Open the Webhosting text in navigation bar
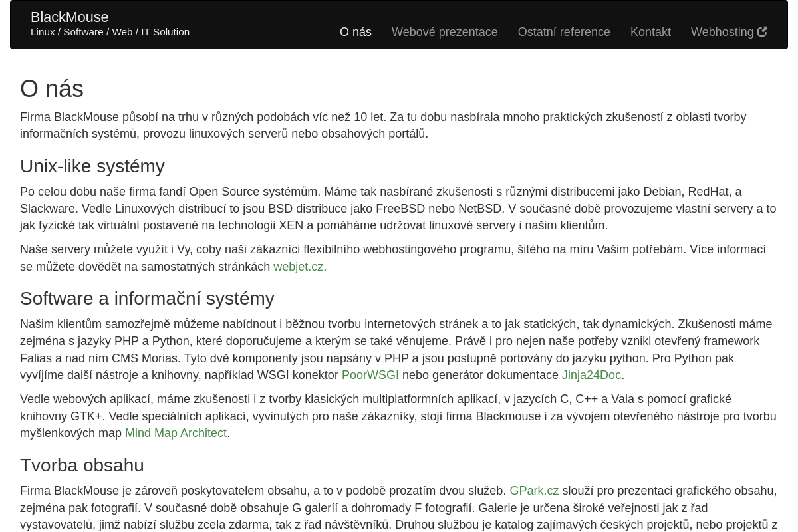The image size is (798, 532). pos(722,32)
